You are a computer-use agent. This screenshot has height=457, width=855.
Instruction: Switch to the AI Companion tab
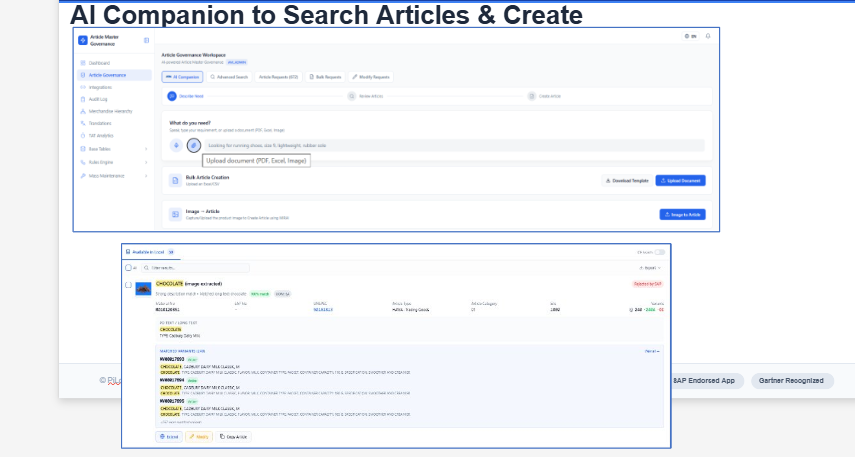click(182, 77)
